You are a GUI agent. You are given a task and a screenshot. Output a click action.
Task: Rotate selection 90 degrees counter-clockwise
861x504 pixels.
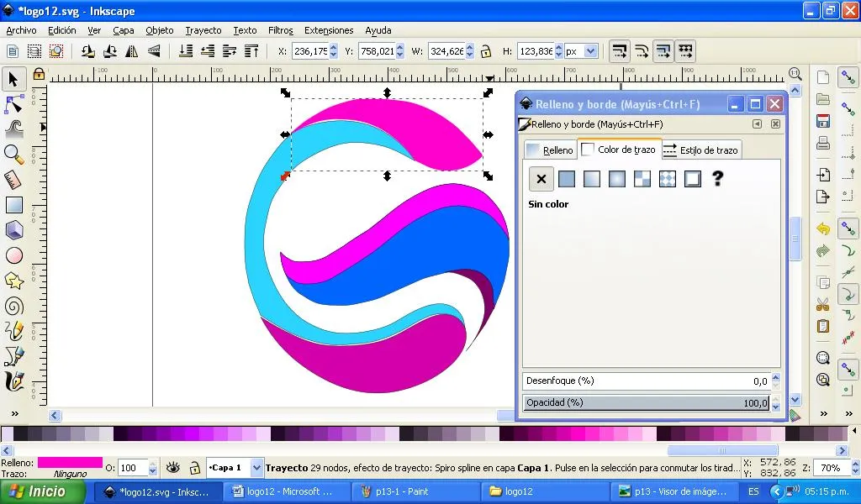click(x=87, y=51)
